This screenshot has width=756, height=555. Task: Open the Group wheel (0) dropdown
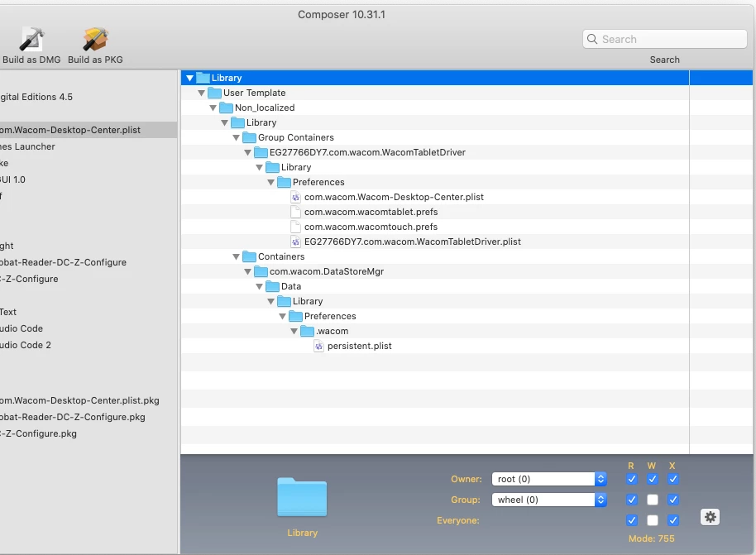[549, 500]
